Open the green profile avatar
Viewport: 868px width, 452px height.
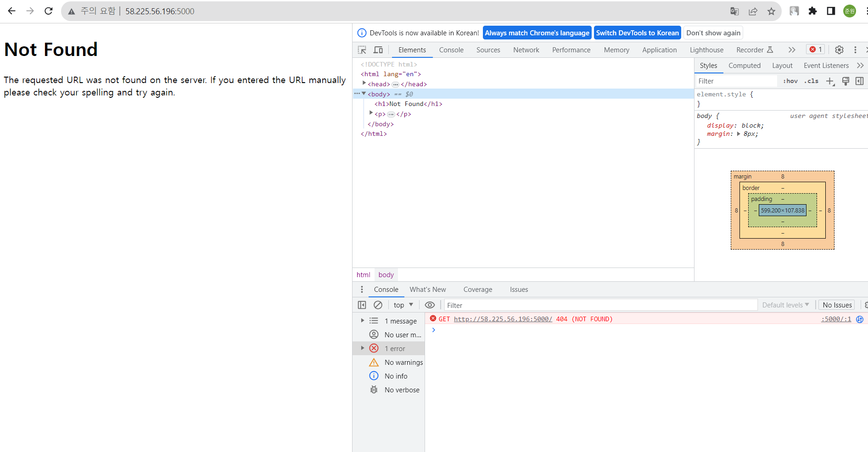(850, 11)
